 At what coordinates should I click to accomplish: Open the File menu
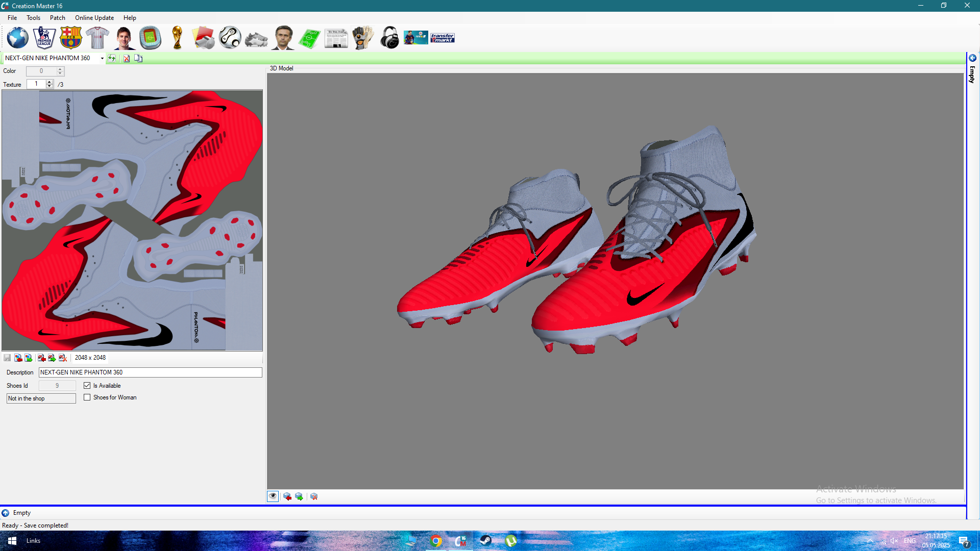pyautogui.click(x=12, y=18)
